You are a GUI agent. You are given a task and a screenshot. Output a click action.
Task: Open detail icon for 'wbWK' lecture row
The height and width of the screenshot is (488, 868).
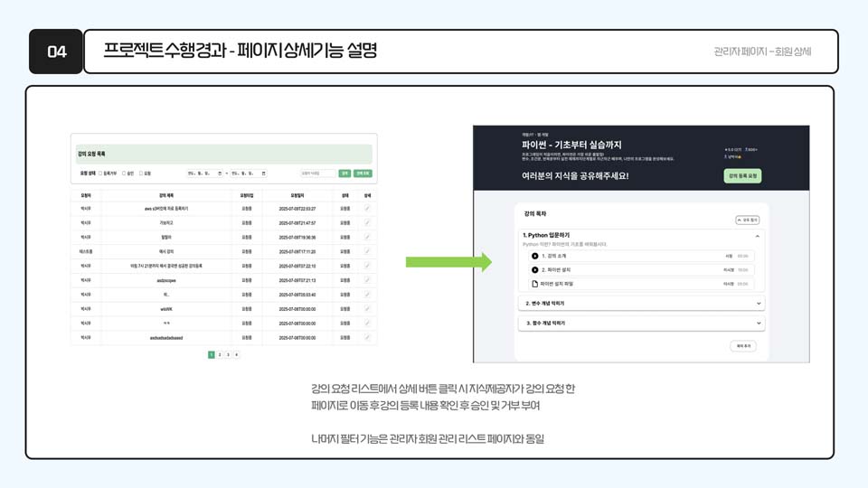[367, 309]
